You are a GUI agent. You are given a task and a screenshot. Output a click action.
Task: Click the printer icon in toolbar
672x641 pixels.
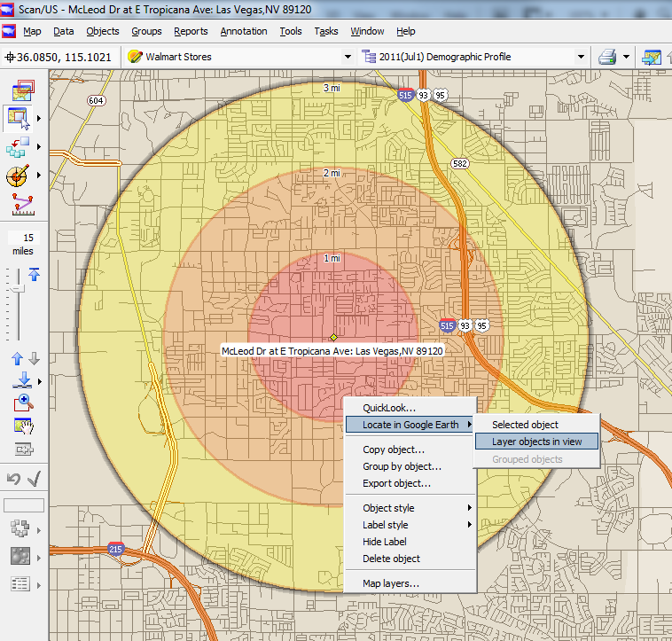click(x=606, y=57)
